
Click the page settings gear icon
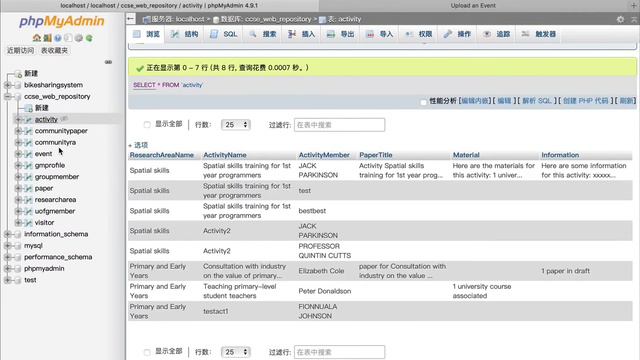[x=620, y=19]
